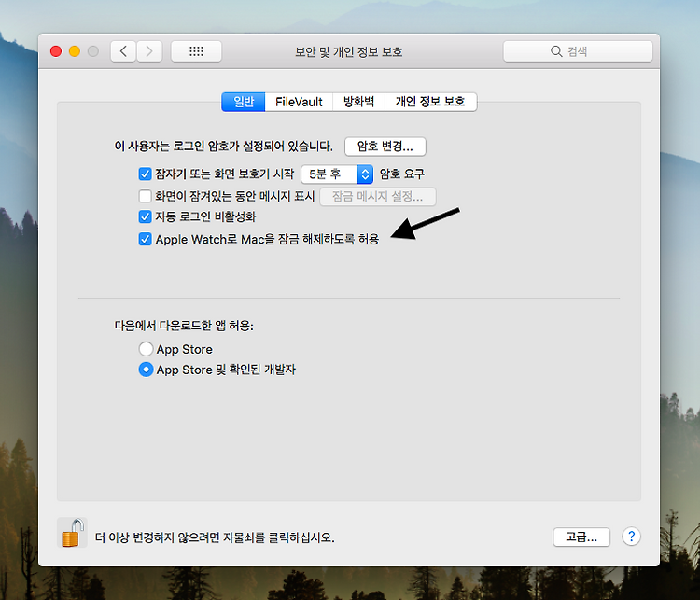The image size is (700, 600).
Task: Switch to the 일반 tab
Action: tap(244, 102)
